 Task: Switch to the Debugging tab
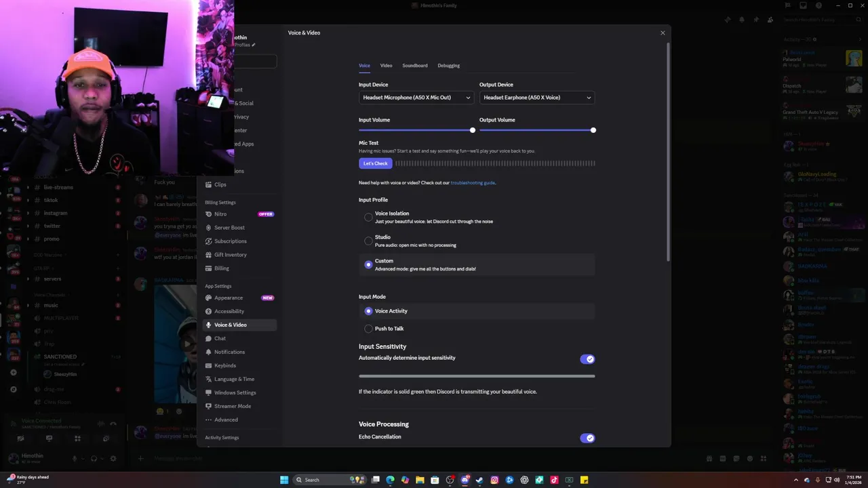click(448, 66)
